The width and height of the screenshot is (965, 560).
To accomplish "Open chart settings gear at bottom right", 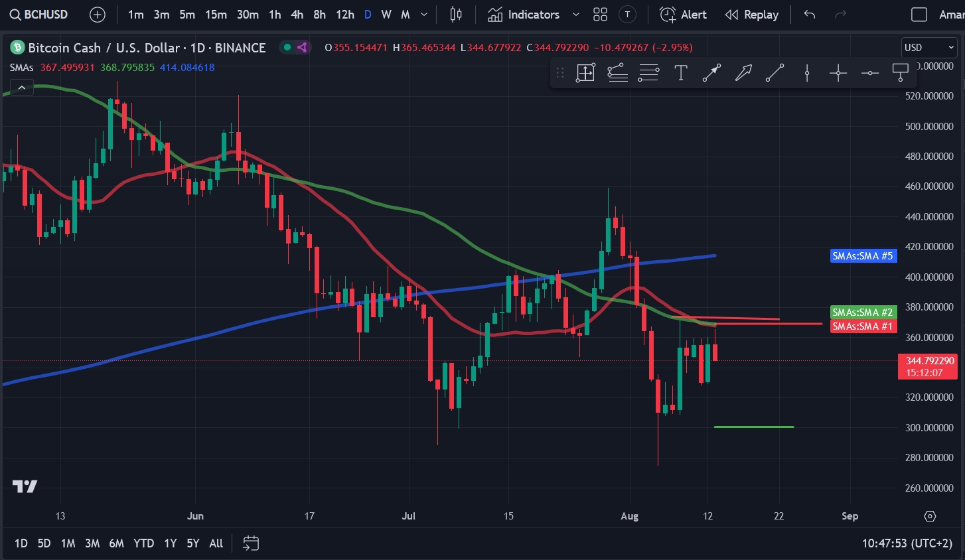I will coord(930,516).
